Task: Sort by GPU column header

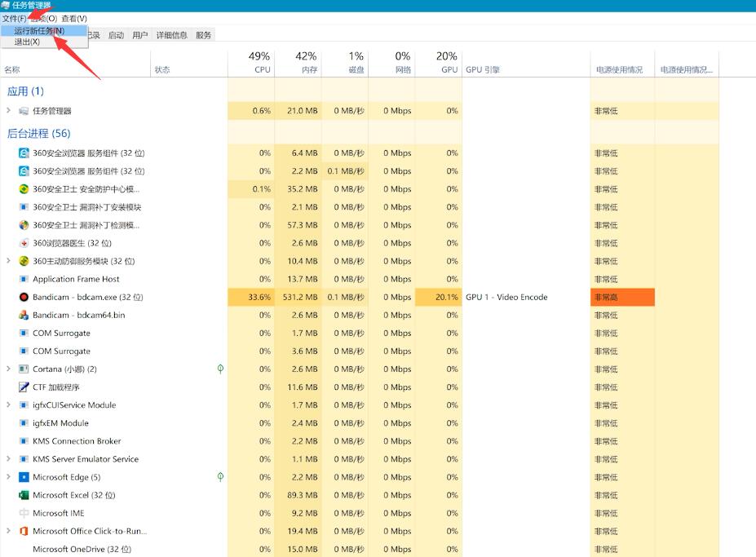Action: click(x=438, y=63)
